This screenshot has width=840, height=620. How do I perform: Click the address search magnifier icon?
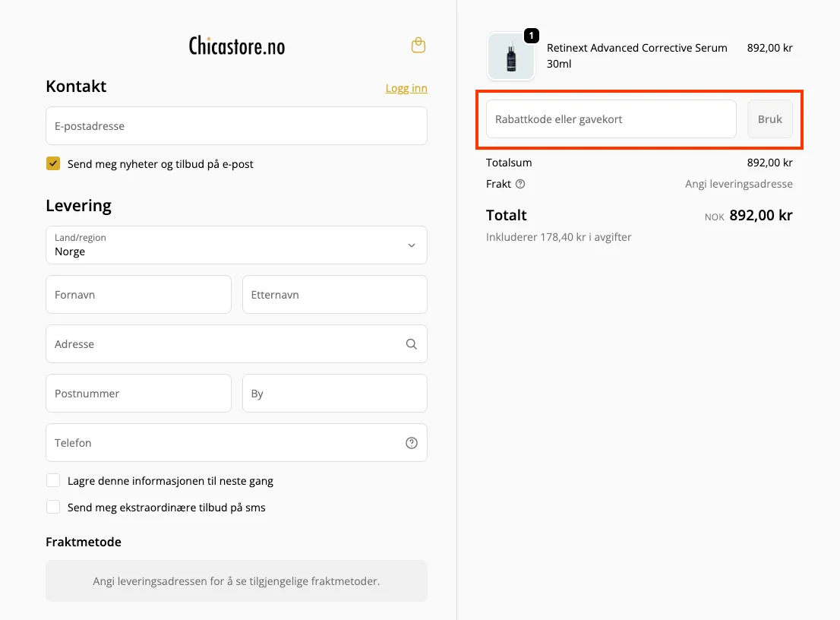click(x=412, y=344)
